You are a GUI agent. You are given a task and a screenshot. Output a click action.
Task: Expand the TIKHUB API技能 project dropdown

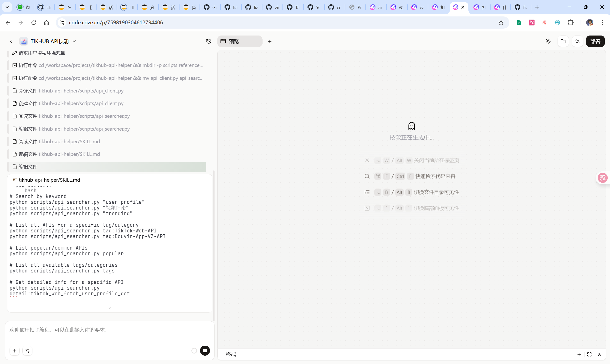pyautogui.click(x=74, y=41)
